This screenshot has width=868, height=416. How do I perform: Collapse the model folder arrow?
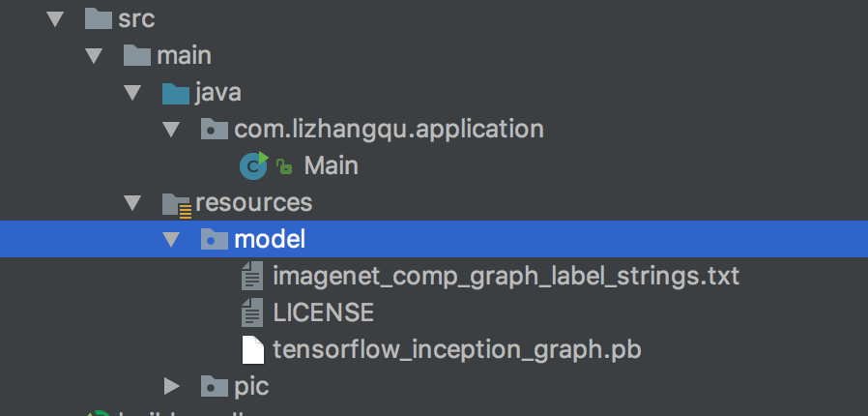point(171,239)
